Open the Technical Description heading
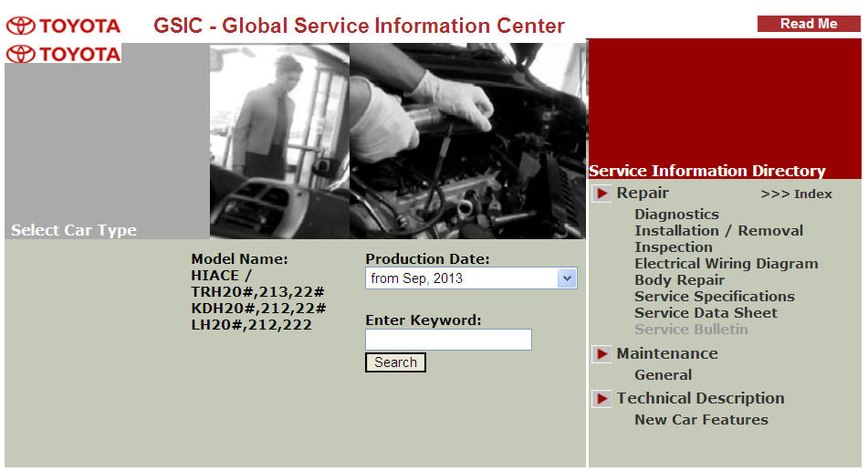This screenshot has height=472, width=868. [x=700, y=398]
